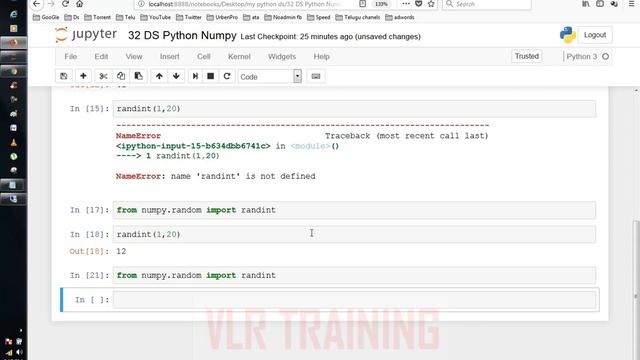
Task: Open the Kernel menu
Action: [x=239, y=57]
